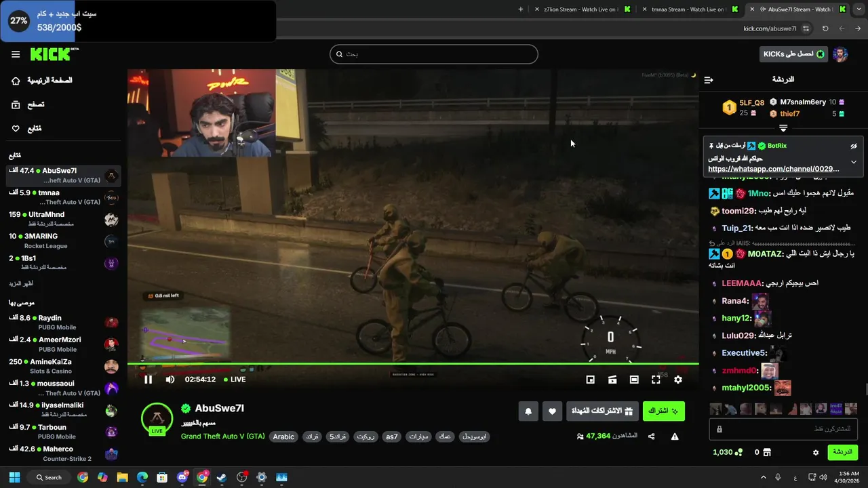Reload the page
The height and width of the screenshot is (488, 868).
point(825,28)
